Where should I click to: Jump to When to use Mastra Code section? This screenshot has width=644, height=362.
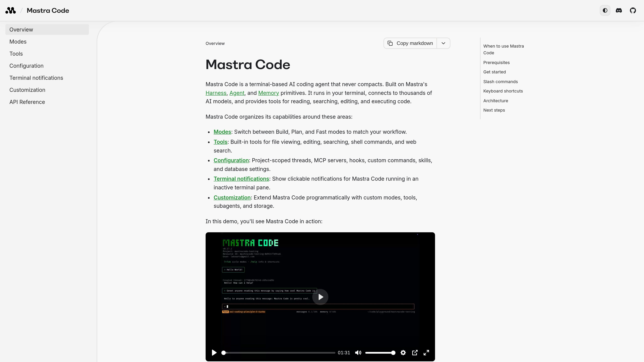(x=503, y=49)
